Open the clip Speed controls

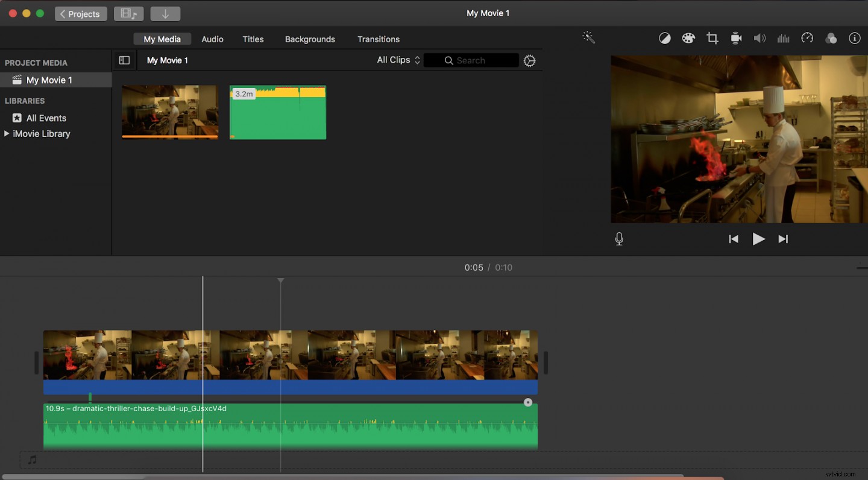pyautogui.click(x=807, y=37)
